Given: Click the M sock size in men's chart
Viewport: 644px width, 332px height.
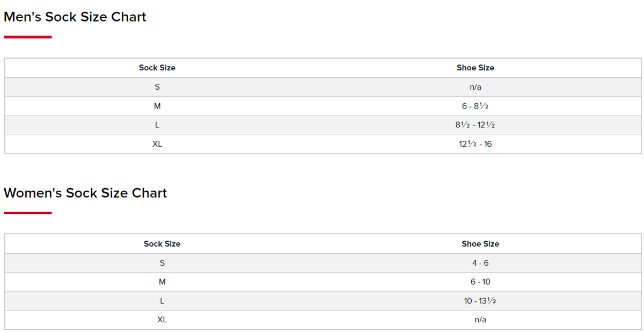Looking at the screenshot, I should pyautogui.click(x=157, y=106).
